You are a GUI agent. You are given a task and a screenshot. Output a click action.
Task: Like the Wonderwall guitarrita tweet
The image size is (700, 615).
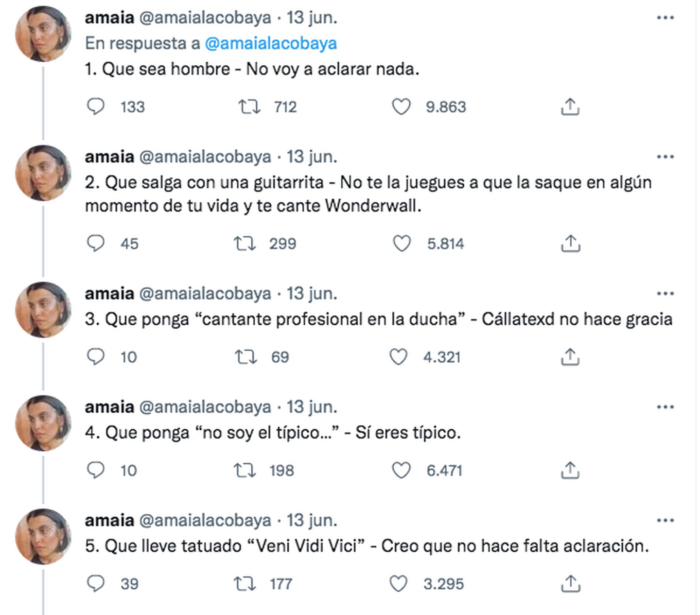[402, 243]
